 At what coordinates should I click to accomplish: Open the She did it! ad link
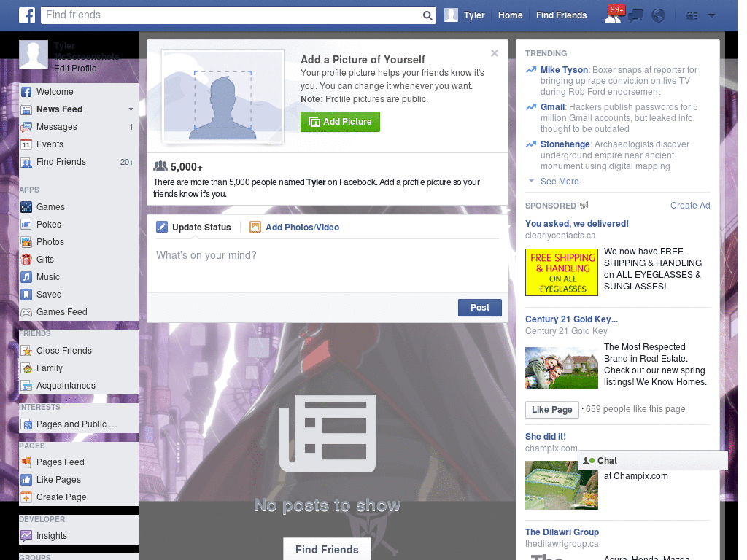(546, 437)
